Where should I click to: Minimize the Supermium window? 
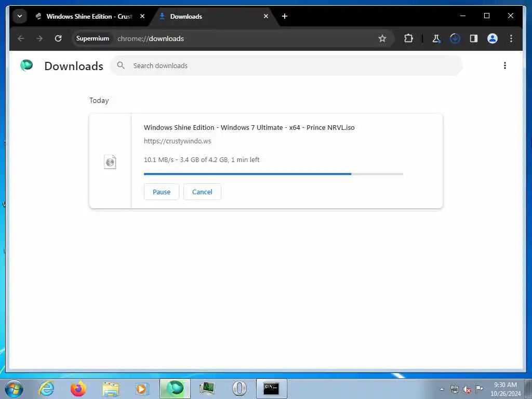coord(463,16)
